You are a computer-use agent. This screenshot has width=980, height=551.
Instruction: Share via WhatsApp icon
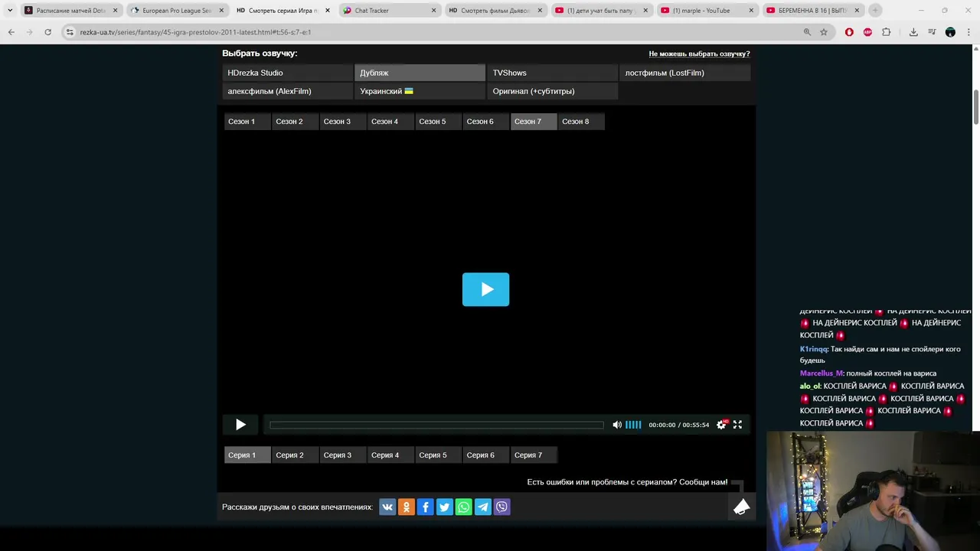click(464, 507)
